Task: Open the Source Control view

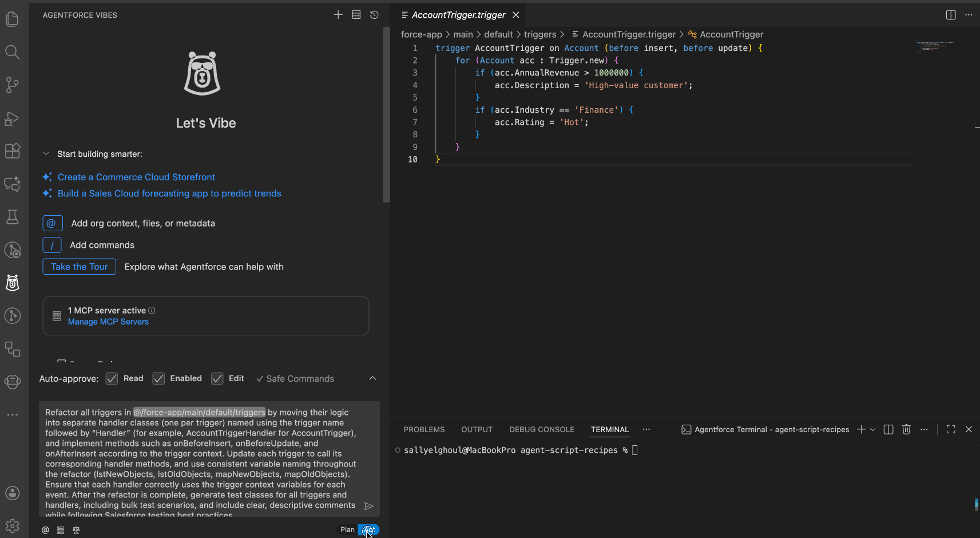Action: [12, 85]
